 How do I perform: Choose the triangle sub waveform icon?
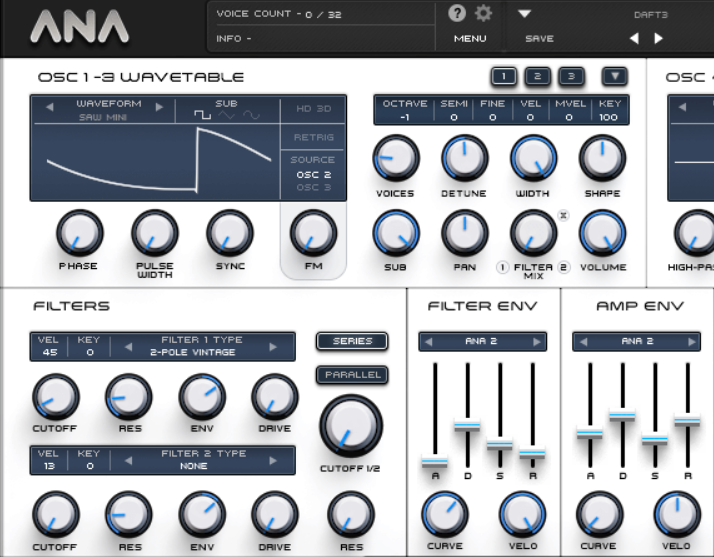pyautogui.click(x=226, y=115)
